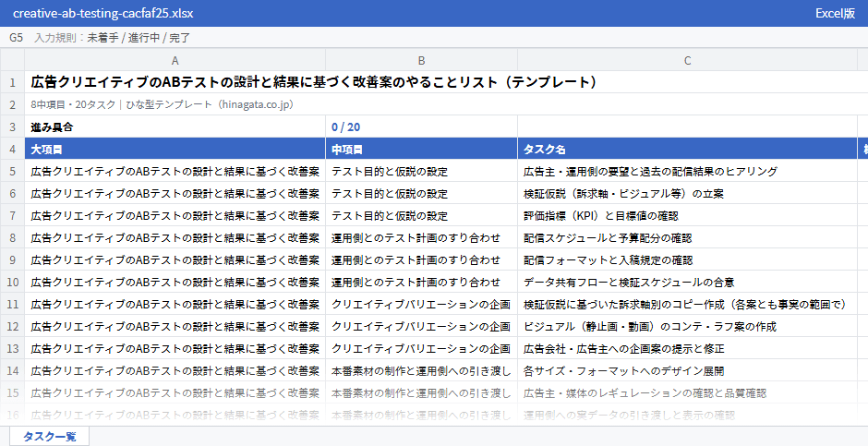Select column A cell in row 9
Image resolution: width=868 pixels, height=446 pixels.
coord(175,259)
